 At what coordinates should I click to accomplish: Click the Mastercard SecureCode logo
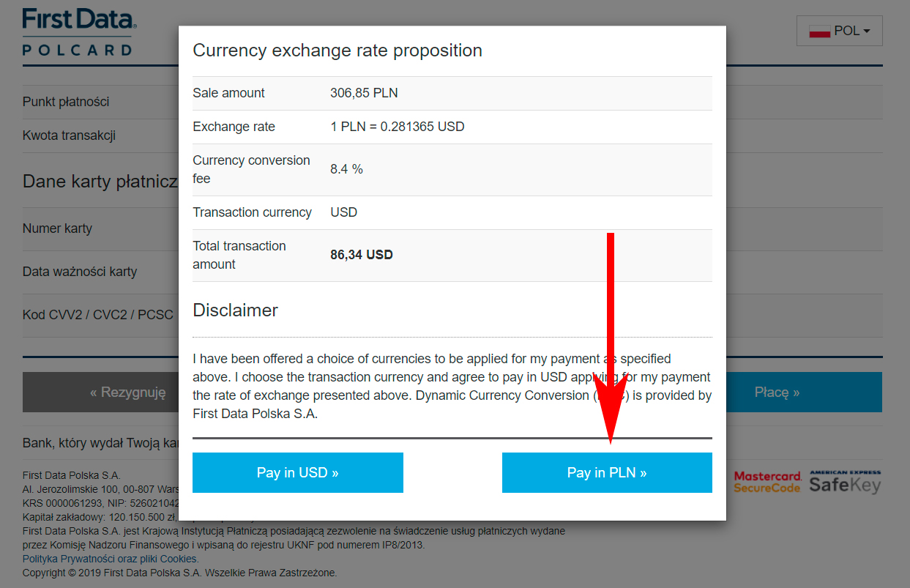[x=767, y=482]
